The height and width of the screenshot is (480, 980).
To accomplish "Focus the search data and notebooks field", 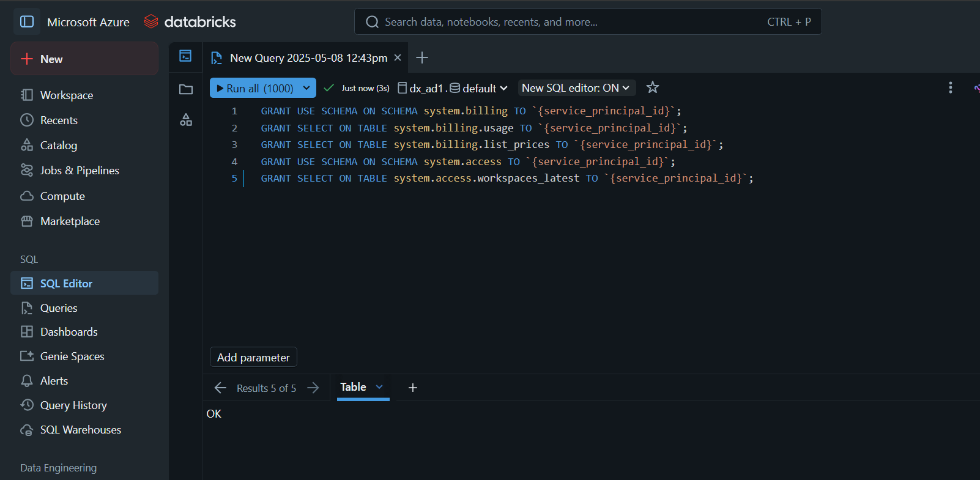I will coord(588,22).
